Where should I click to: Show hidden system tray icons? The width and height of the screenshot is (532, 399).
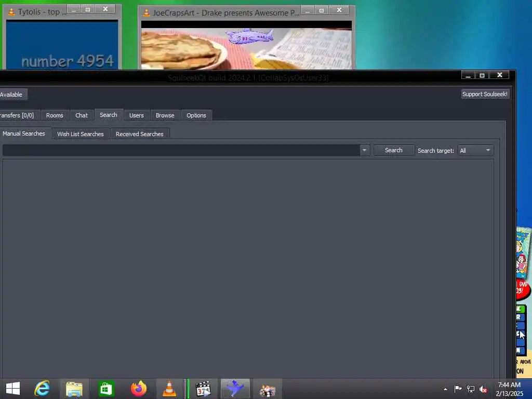pos(445,389)
